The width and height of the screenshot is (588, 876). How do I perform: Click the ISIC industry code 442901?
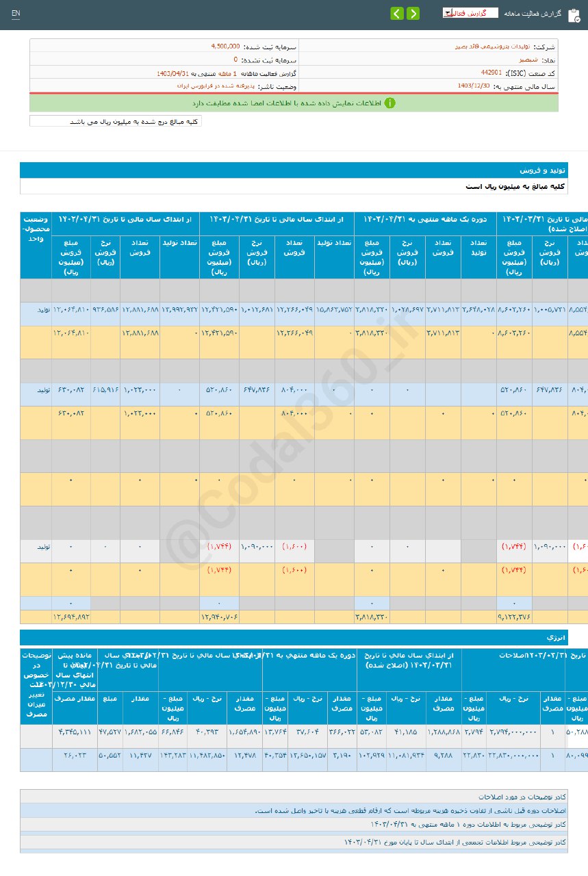[x=491, y=73]
